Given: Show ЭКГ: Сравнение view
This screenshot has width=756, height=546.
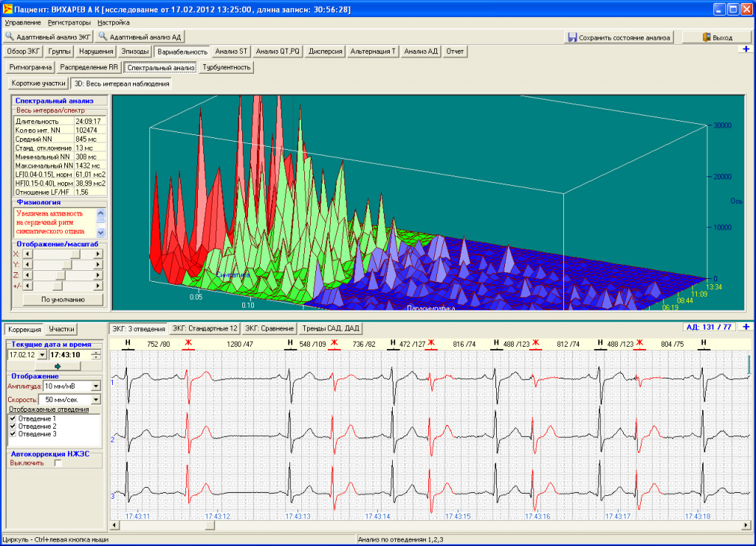Looking at the screenshot, I should (x=269, y=328).
